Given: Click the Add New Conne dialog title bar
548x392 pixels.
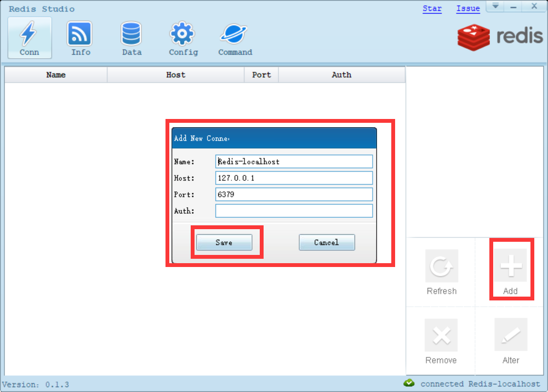Looking at the screenshot, I should coord(274,139).
